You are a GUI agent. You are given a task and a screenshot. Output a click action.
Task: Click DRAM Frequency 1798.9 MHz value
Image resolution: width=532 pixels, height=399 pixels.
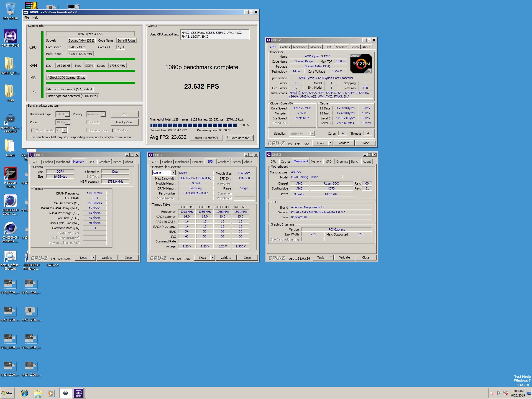point(94,193)
